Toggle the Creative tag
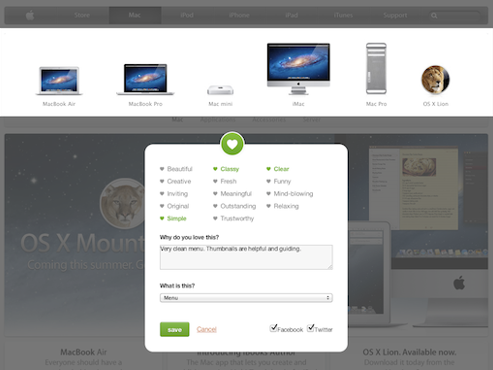The width and height of the screenshot is (493, 370). pos(176,181)
